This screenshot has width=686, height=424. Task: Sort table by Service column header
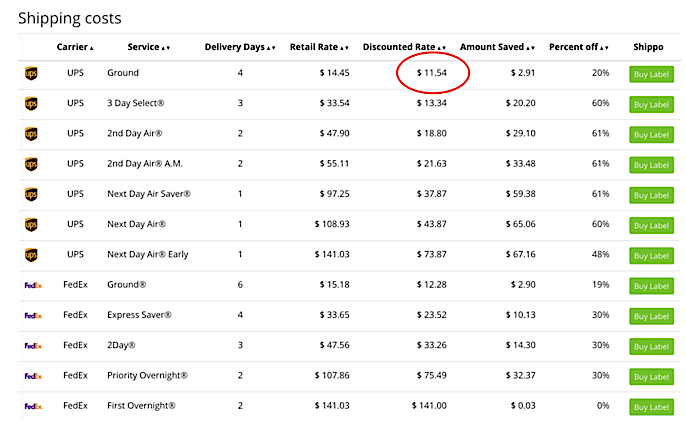[x=149, y=47]
